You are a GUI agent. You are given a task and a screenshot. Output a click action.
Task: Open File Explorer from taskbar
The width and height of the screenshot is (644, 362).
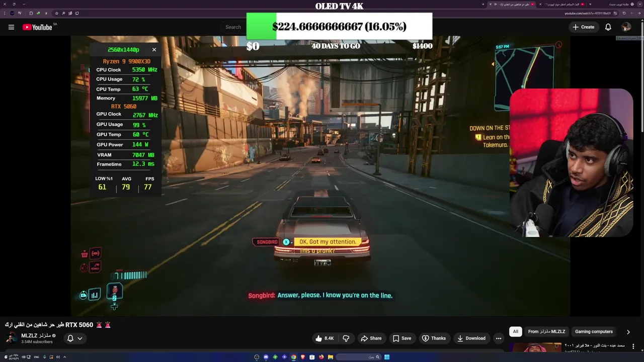pyautogui.click(x=331, y=357)
